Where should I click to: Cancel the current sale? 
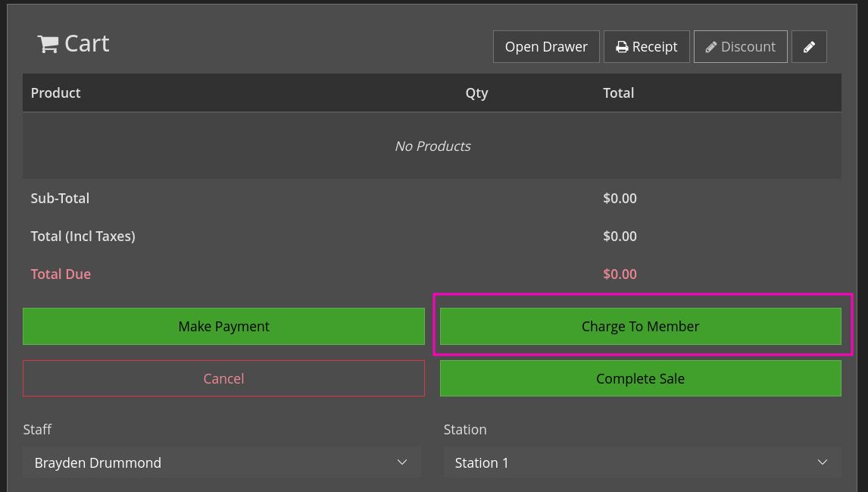pos(223,378)
